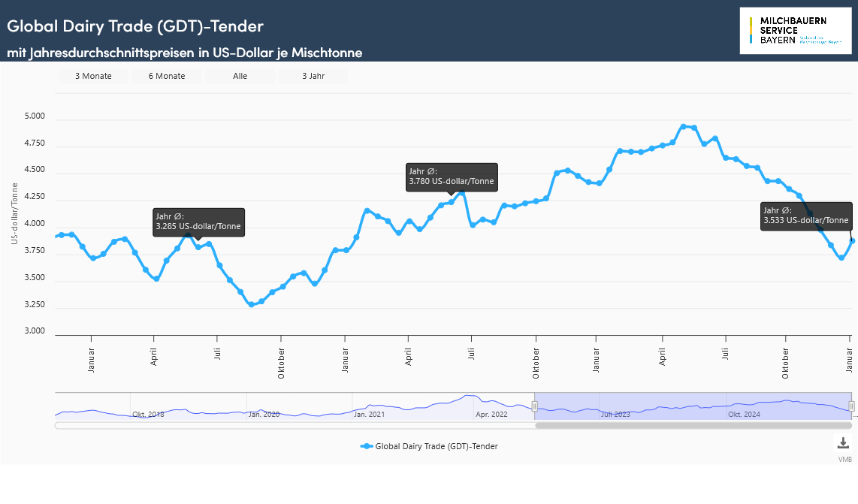
Task: Click the navigator's left range handle
Action: pyautogui.click(x=535, y=406)
